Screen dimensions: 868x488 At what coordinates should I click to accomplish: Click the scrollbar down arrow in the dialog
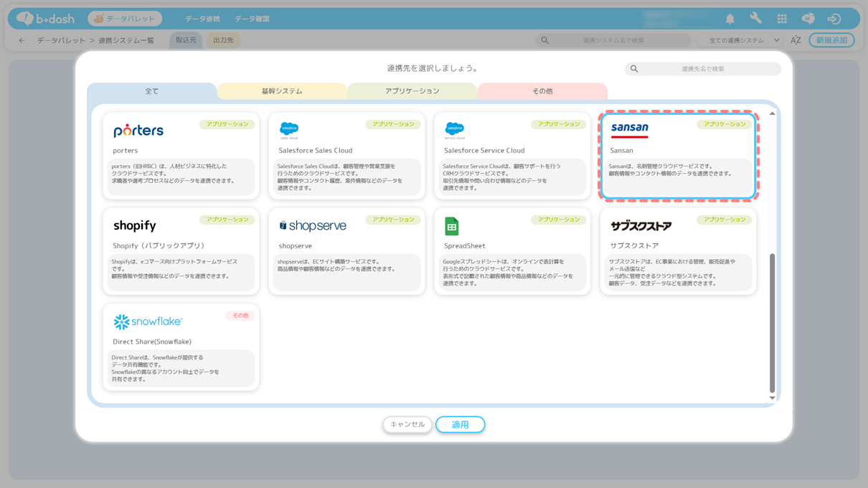click(772, 398)
